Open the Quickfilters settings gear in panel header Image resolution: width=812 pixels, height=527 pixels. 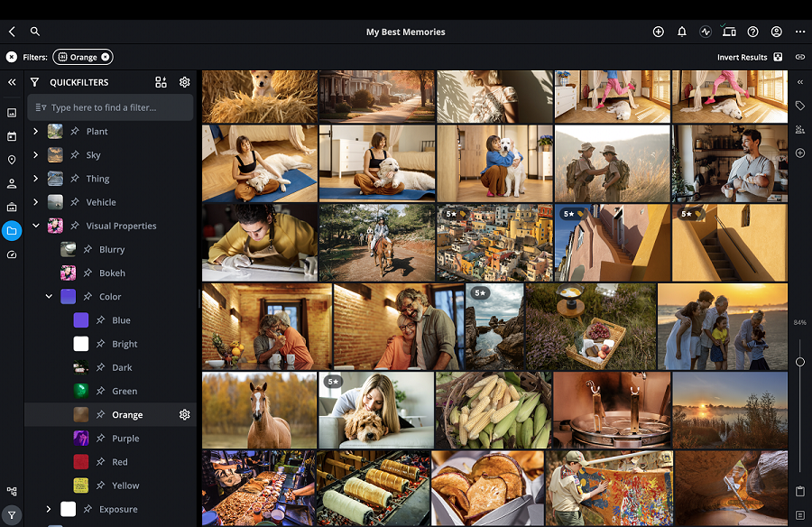coord(185,82)
